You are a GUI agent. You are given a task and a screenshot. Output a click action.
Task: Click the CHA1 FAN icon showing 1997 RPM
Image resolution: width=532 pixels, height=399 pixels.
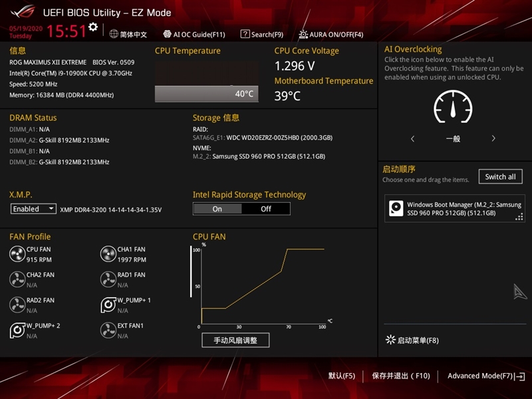point(108,253)
